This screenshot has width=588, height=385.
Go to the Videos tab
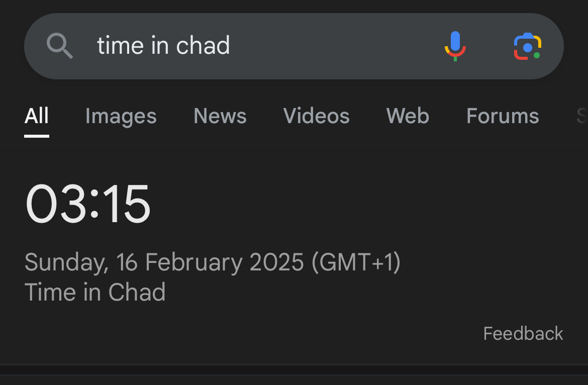click(x=316, y=116)
